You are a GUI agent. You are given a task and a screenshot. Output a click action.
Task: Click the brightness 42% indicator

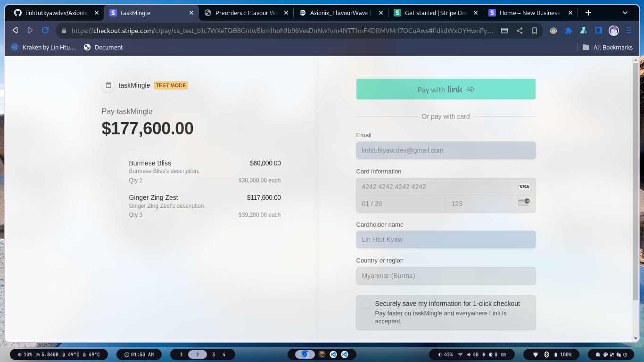tap(446, 354)
